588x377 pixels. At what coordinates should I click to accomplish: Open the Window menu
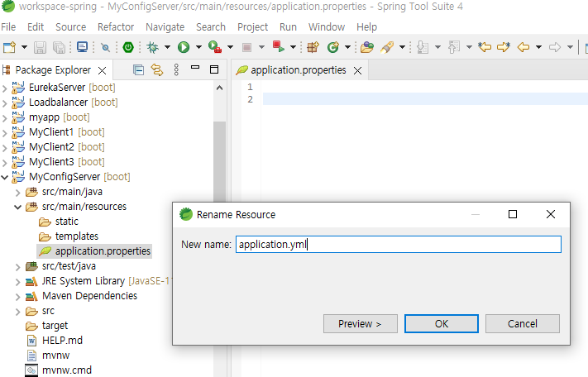pos(326,27)
